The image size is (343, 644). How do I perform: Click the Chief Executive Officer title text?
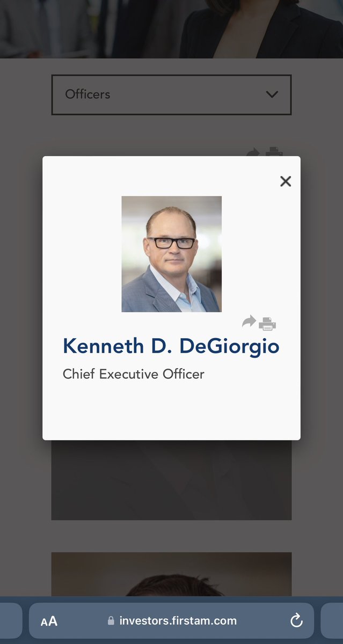[134, 374]
